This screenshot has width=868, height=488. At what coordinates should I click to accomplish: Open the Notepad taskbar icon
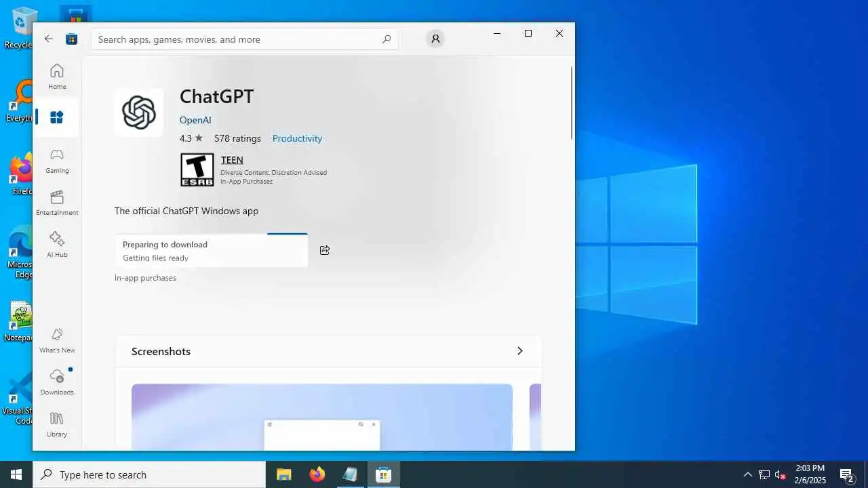pos(350,474)
